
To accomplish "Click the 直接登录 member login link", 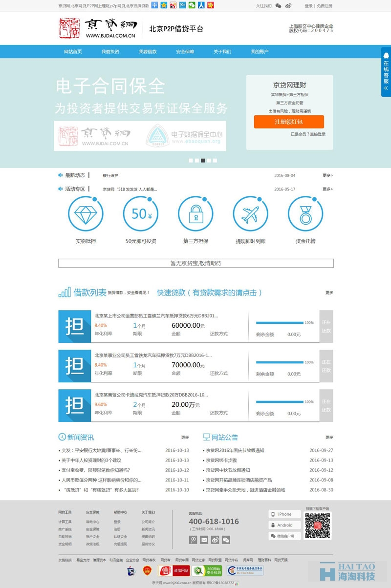I will click(x=318, y=134).
